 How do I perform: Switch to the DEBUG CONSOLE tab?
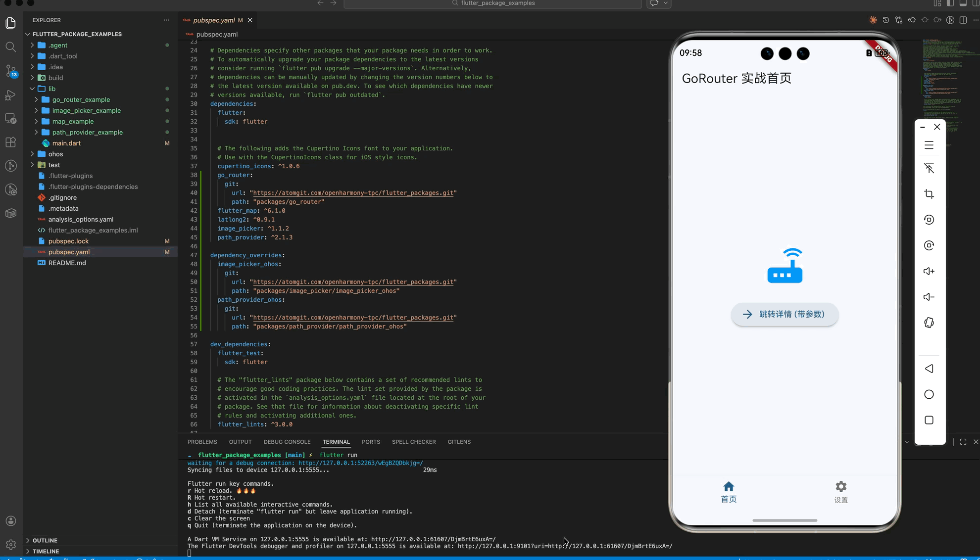tap(287, 442)
